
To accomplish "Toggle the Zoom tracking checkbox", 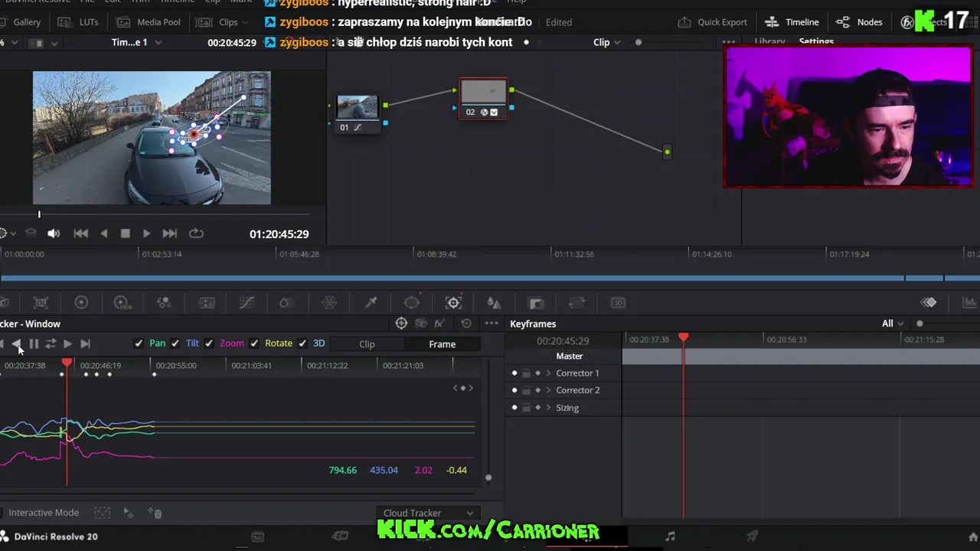I will (x=209, y=344).
